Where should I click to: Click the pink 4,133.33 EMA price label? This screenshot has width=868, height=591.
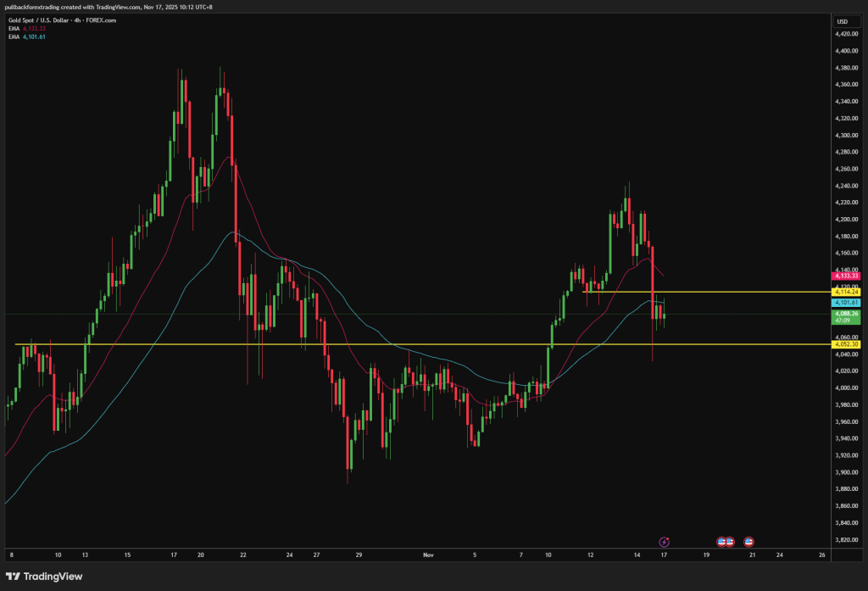[846, 276]
